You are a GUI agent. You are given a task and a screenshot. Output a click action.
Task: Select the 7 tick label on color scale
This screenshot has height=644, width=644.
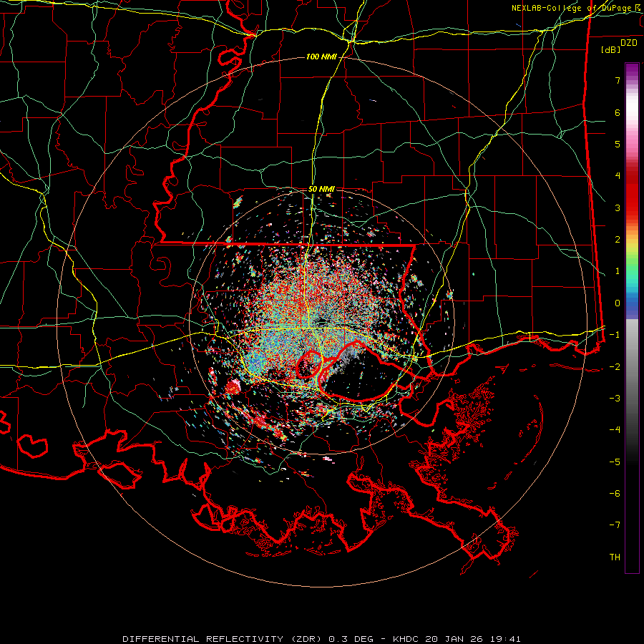[618, 80]
